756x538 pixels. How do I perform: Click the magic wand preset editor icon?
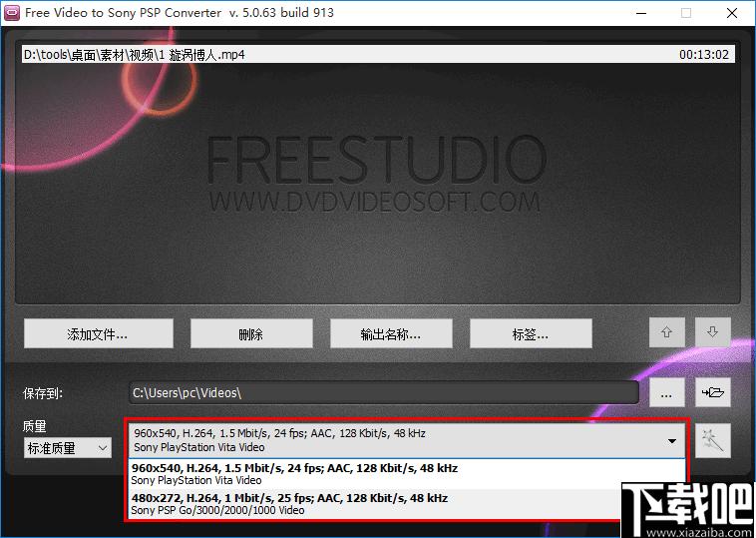(712, 440)
